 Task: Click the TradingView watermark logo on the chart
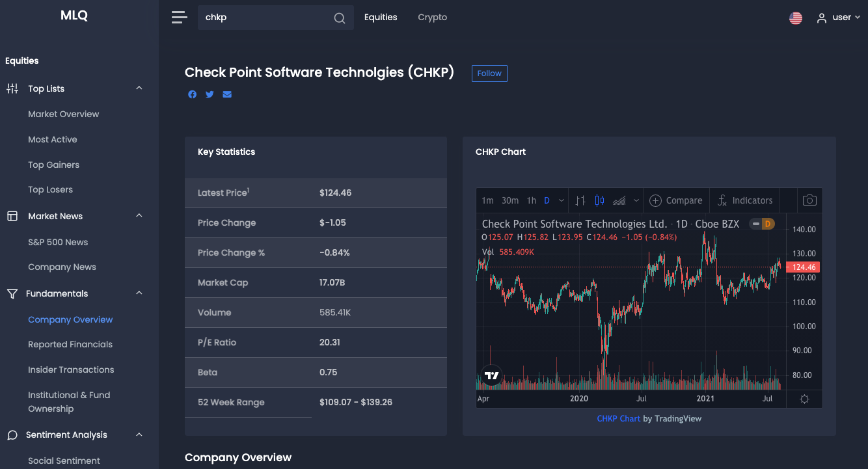[491, 375]
